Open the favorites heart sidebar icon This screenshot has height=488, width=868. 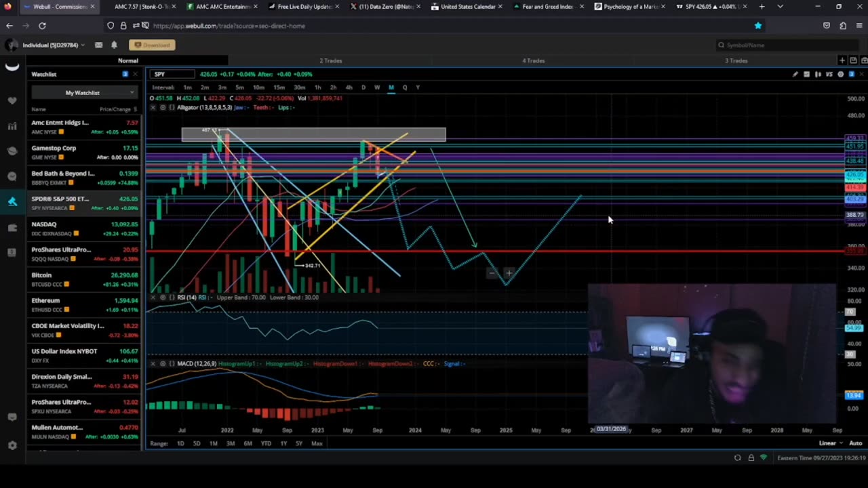pyautogui.click(x=12, y=100)
